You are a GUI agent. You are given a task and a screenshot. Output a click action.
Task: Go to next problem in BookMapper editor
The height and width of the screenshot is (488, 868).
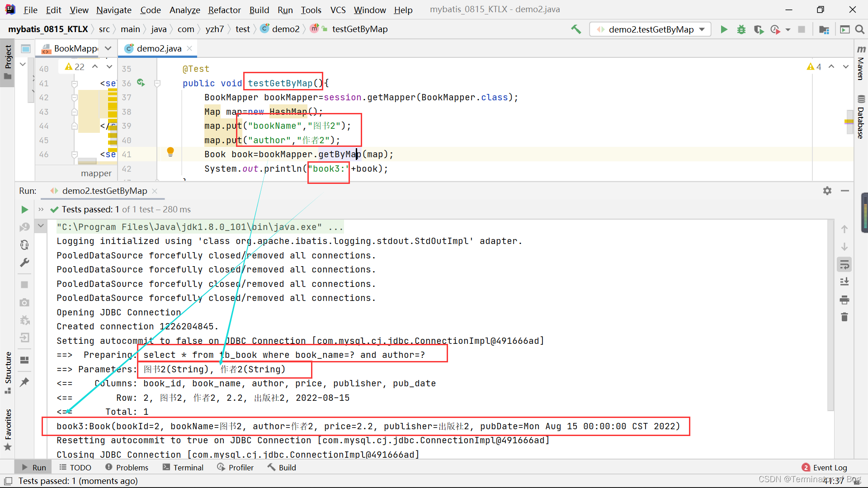pos(109,66)
